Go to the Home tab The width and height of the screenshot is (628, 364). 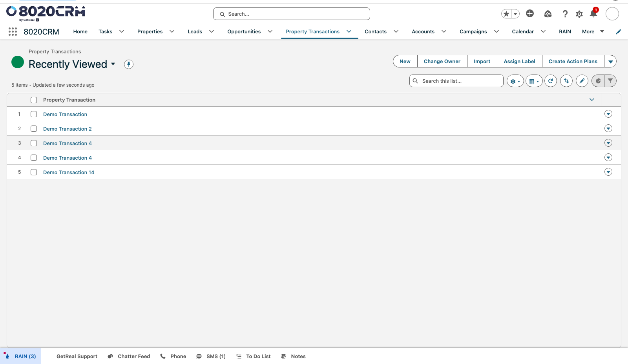pos(80,32)
